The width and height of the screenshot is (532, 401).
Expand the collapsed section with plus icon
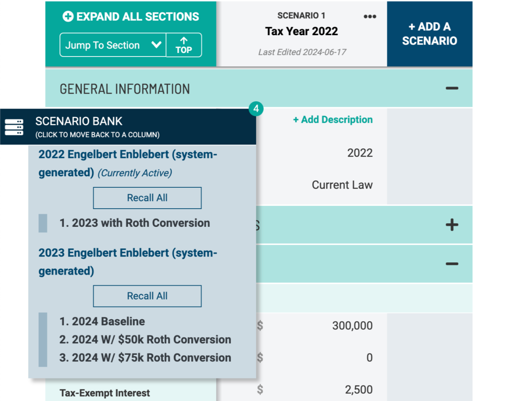pyautogui.click(x=452, y=225)
